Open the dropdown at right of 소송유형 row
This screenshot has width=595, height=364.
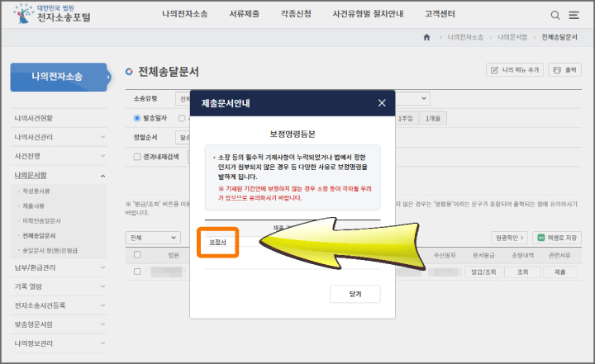(413, 98)
